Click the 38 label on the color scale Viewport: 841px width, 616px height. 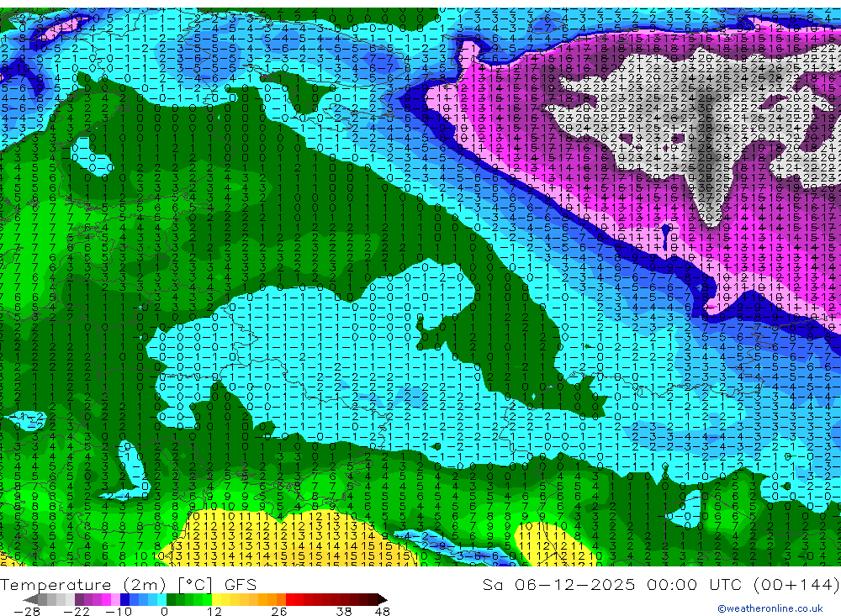344,612
